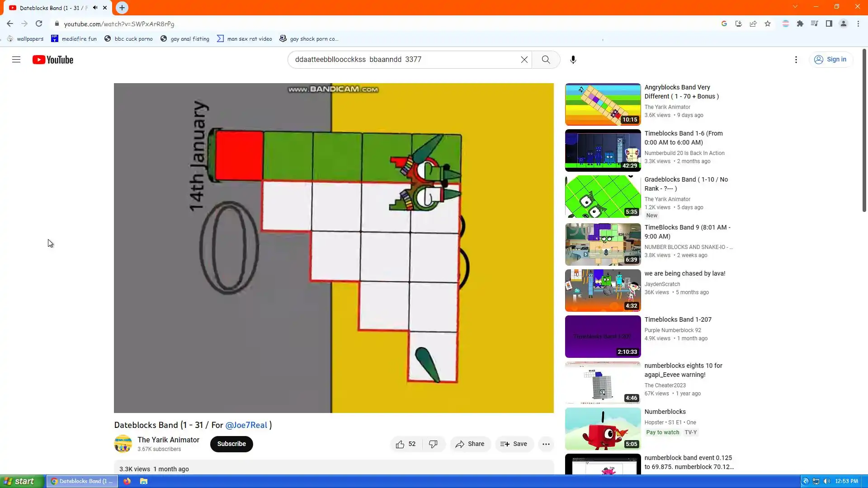Open more actions menu beside Save

pos(546,444)
